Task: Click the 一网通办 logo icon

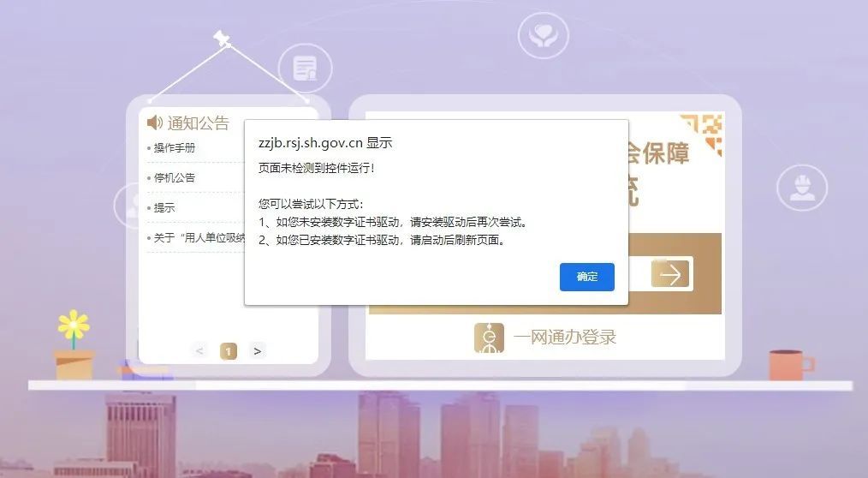Action: click(489, 338)
